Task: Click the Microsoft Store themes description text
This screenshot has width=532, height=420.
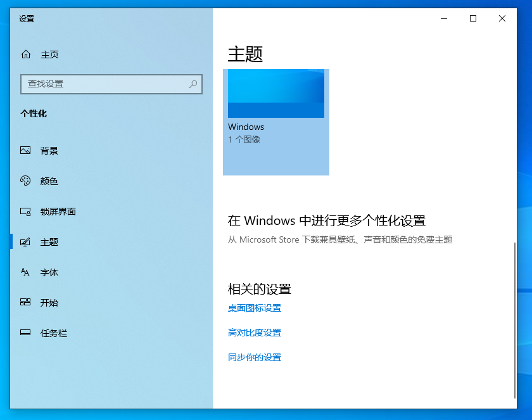Action: 340,239
